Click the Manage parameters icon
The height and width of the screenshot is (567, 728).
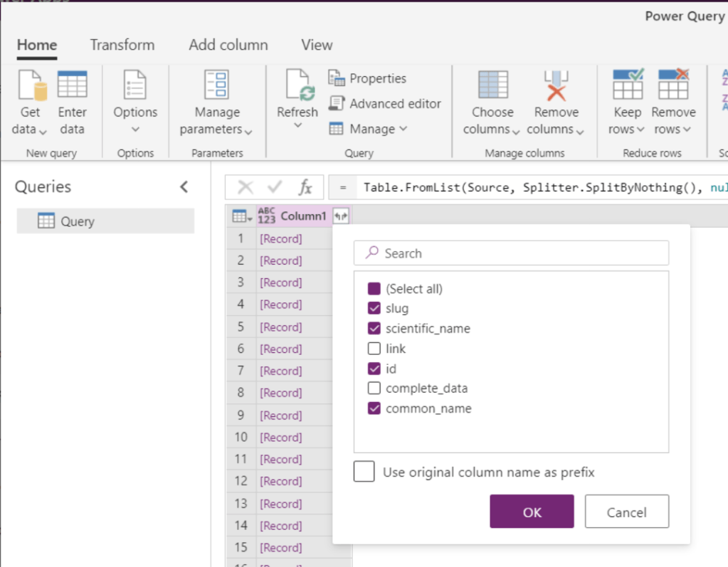click(x=216, y=85)
